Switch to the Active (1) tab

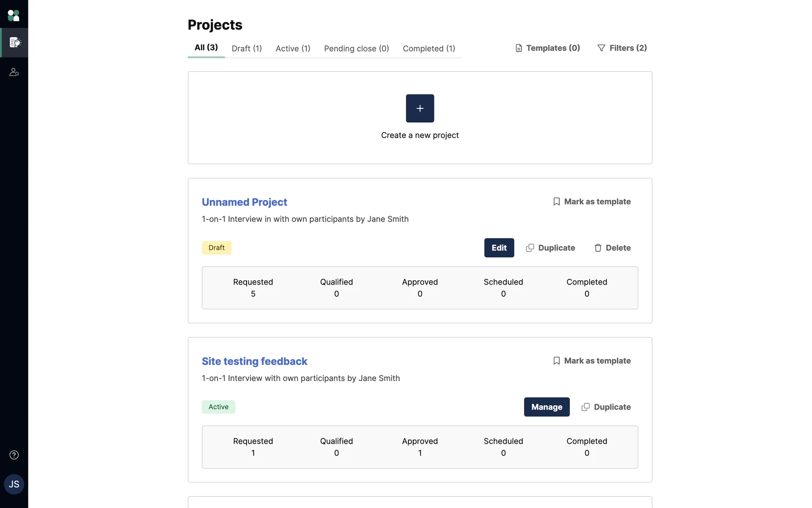coord(293,48)
